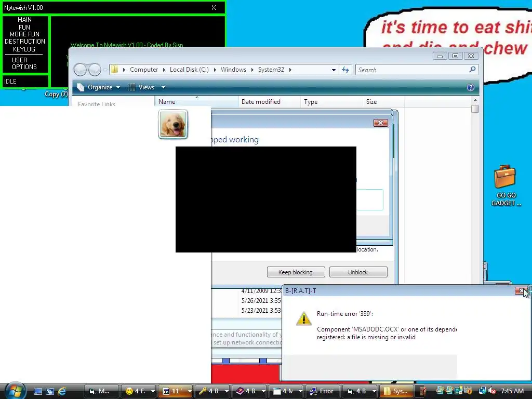
Task: Open the 4 M taskbar window group
Action: click(287, 391)
